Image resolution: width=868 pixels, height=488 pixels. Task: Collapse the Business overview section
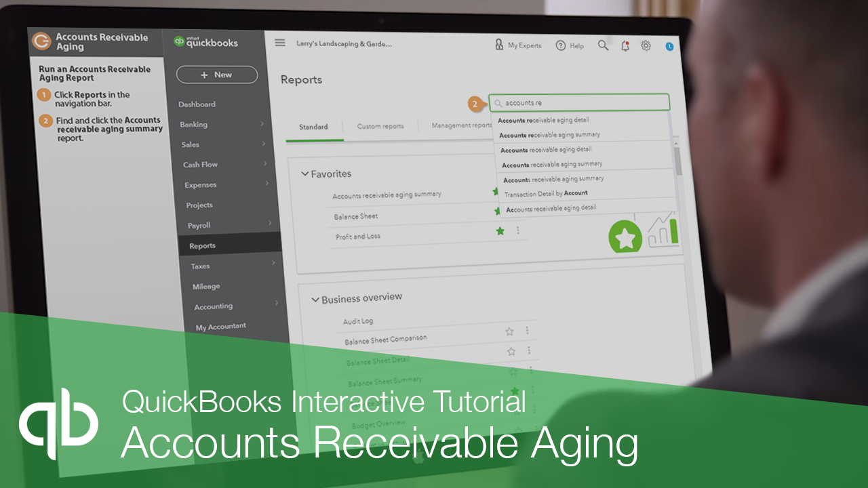[315, 298]
